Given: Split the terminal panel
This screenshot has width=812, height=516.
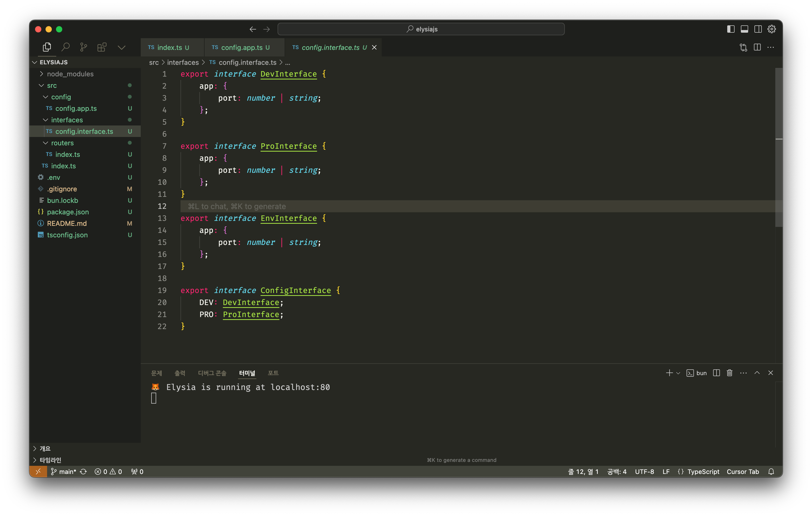Looking at the screenshot, I should [x=716, y=373].
